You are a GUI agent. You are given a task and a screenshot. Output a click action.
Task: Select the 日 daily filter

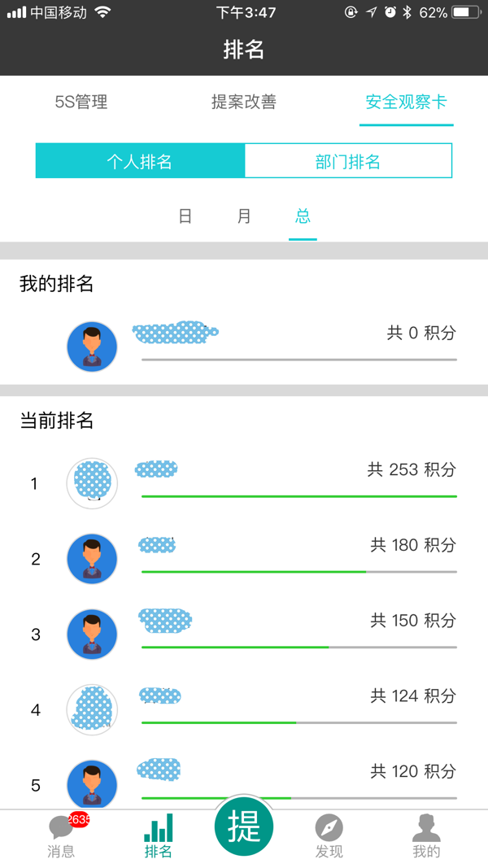click(185, 216)
